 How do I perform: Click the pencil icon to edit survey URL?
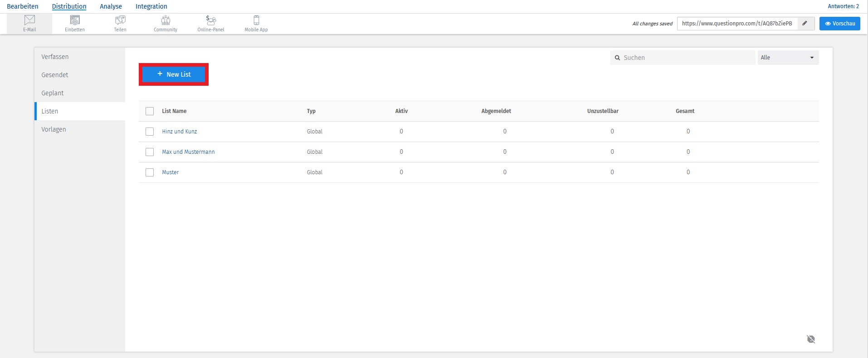click(805, 24)
